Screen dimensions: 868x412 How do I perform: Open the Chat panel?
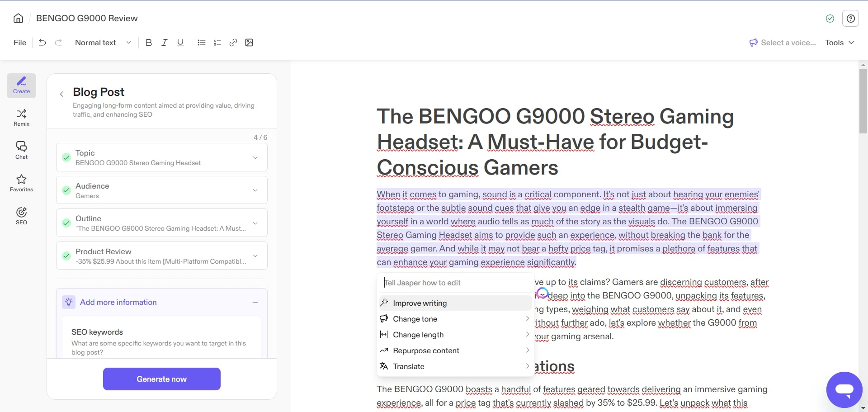tap(21, 150)
